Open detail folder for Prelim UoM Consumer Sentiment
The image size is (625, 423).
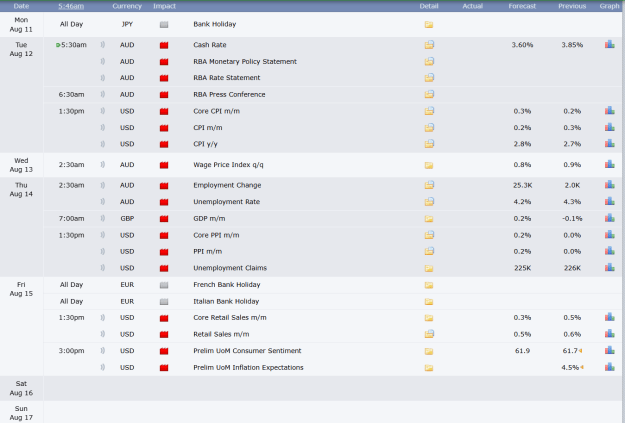click(x=429, y=351)
